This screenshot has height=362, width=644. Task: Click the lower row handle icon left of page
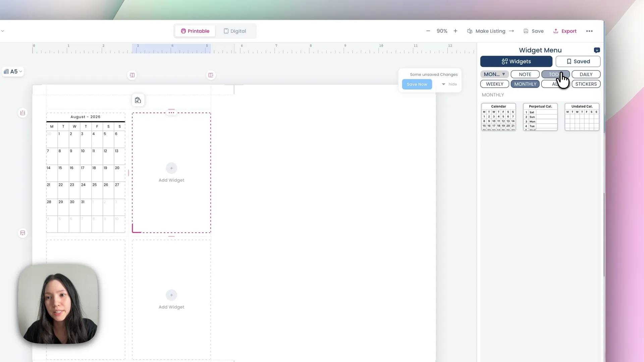[22, 233]
